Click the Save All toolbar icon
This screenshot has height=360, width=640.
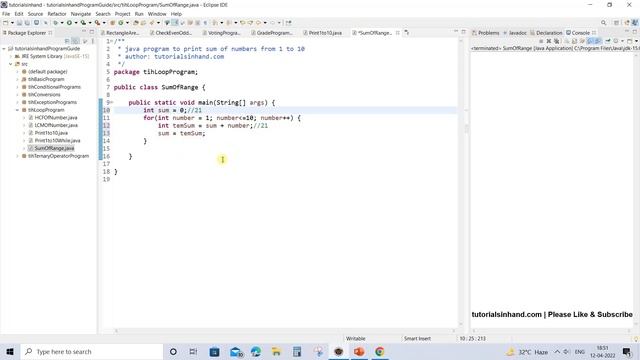pyautogui.click(x=27, y=23)
